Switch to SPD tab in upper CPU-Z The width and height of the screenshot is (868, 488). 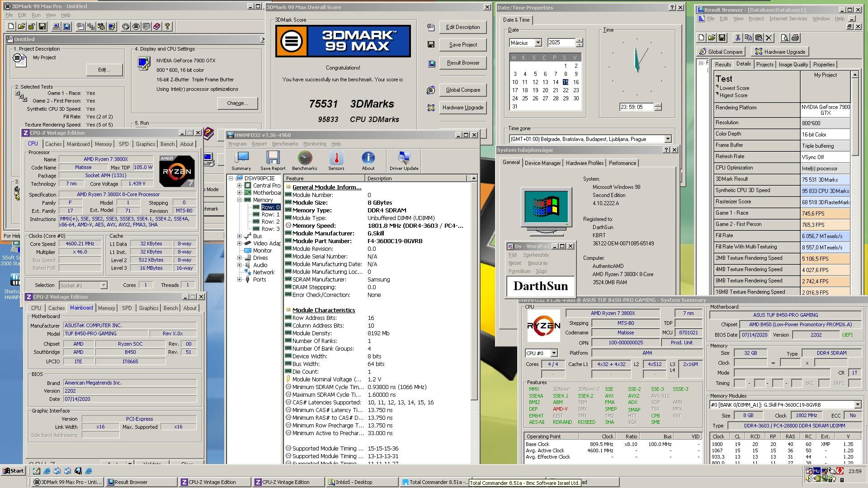pyautogui.click(x=123, y=144)
